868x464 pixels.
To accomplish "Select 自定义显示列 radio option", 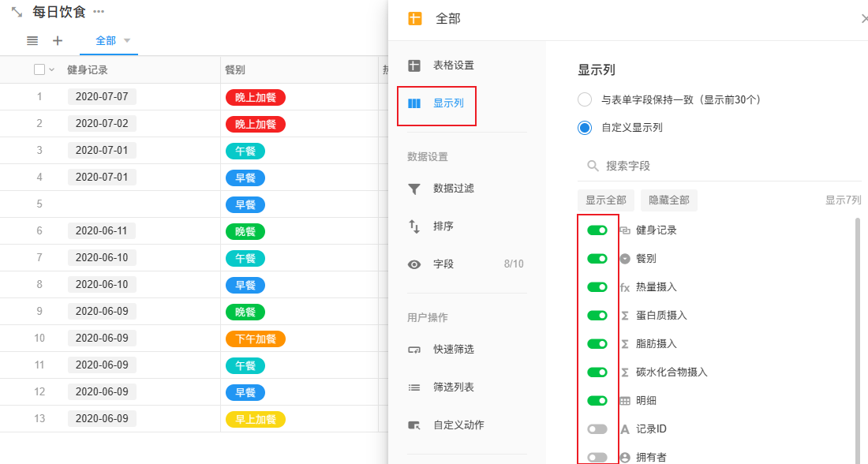I will click(x=585, y=127).
